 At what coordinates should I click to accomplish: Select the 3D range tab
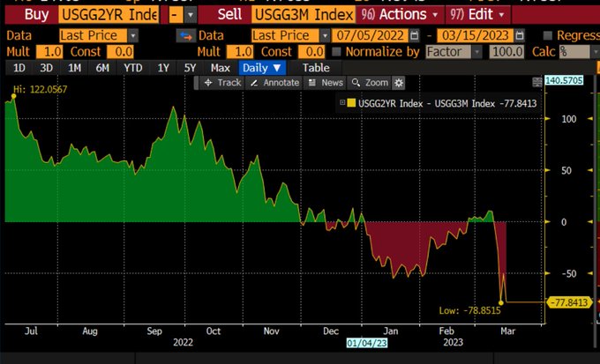click(x=46, y=68)
